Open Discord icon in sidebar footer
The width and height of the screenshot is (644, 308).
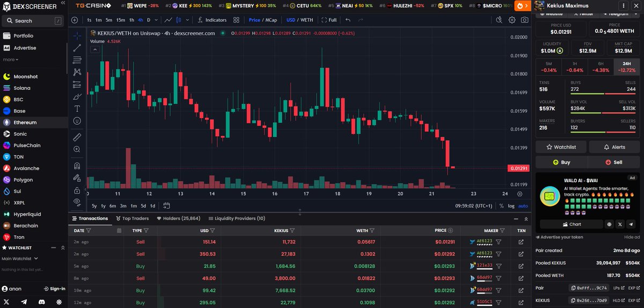(41, 302)
